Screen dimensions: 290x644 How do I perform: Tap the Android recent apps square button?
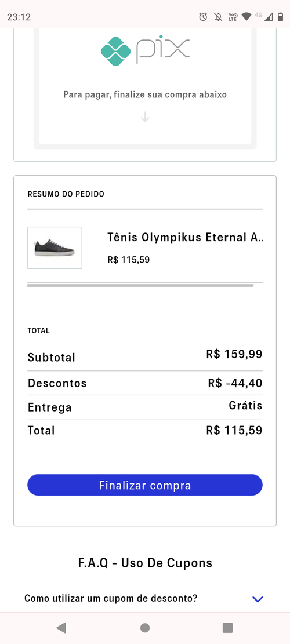point(227,628)
